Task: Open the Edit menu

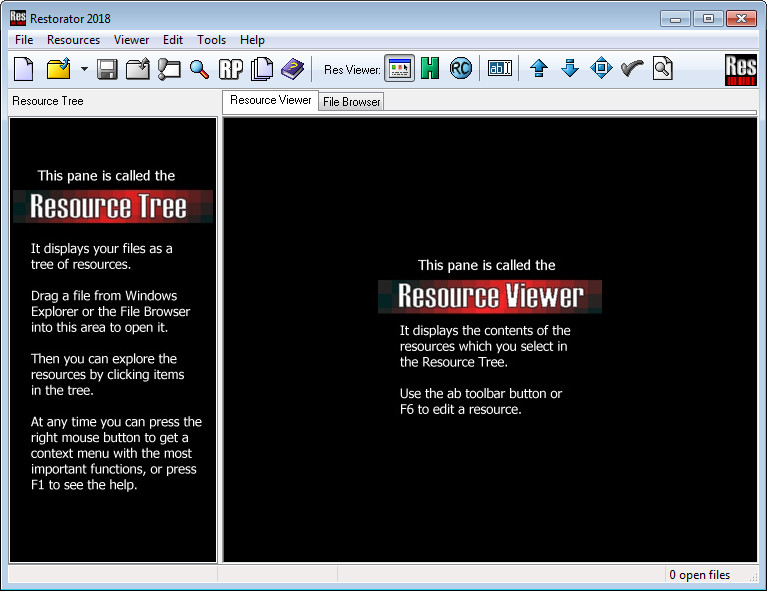Action: pos(173,40)
